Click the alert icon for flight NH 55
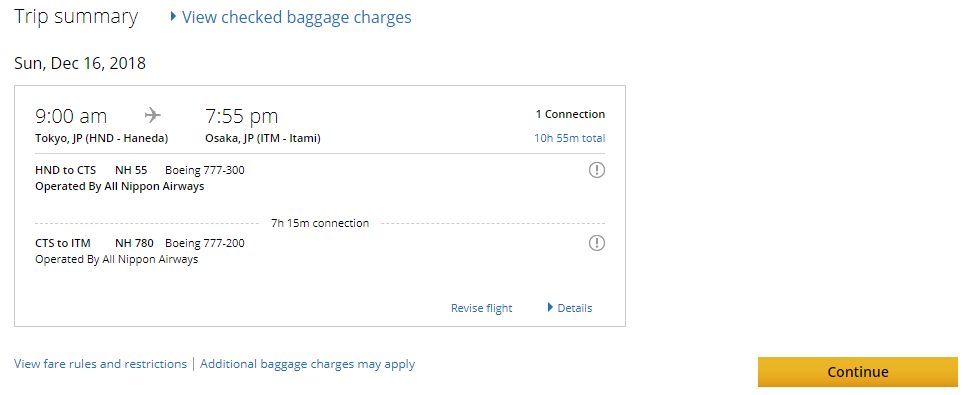969x395 pixels. coord(596,169)
